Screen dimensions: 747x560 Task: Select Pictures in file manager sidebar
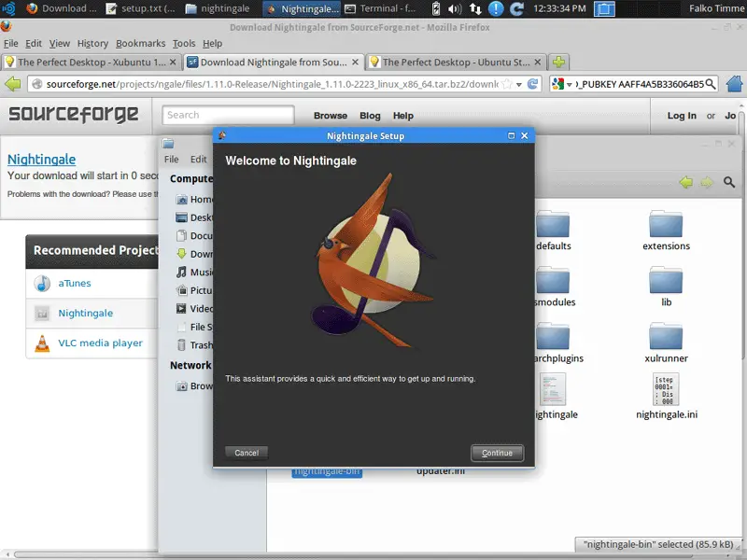(x=193, y=290)
